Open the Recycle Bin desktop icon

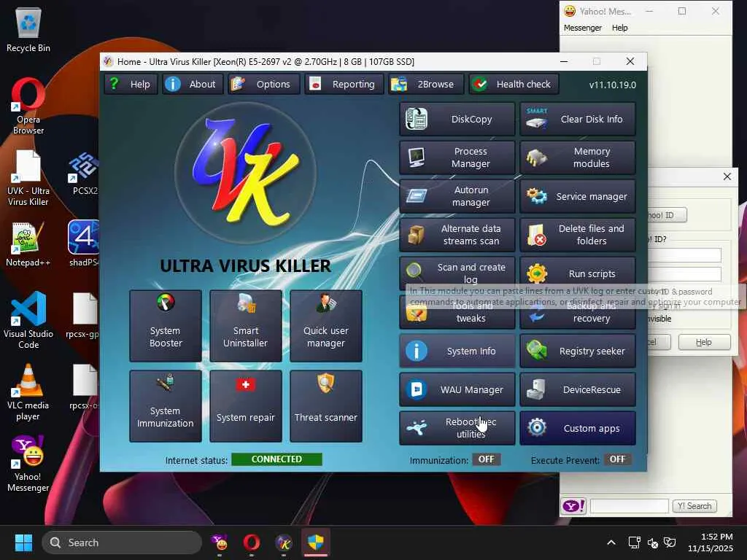click(28, 29)
